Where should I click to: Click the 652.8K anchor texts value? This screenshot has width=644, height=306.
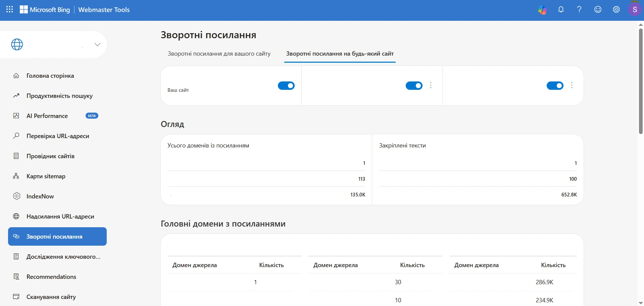click(569, 195)
